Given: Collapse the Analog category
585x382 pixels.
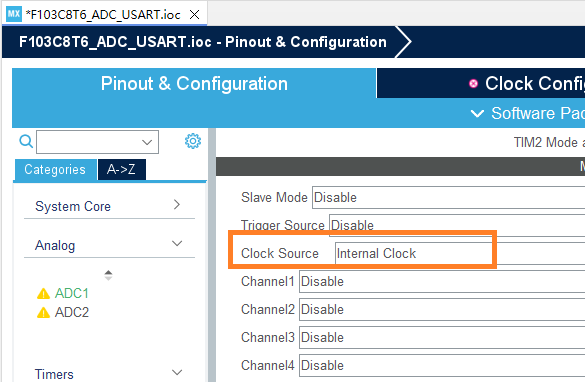Looking at the screenshot, I should [109, 245].
